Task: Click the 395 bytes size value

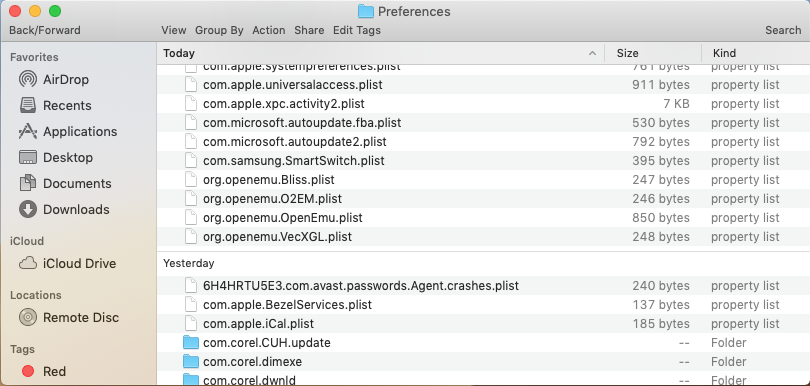Action: (661, 161)
